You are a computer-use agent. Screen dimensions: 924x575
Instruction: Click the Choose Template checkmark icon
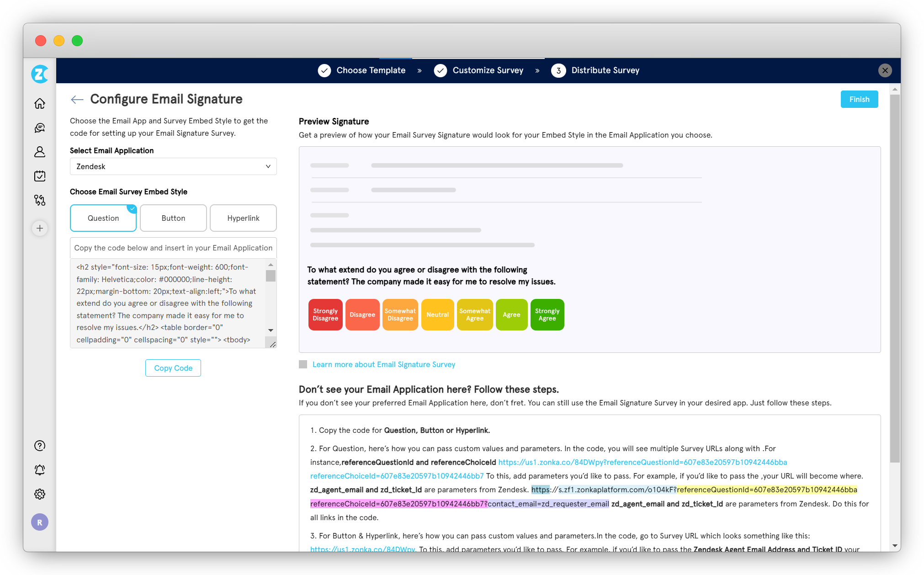(x=324, y=70)
